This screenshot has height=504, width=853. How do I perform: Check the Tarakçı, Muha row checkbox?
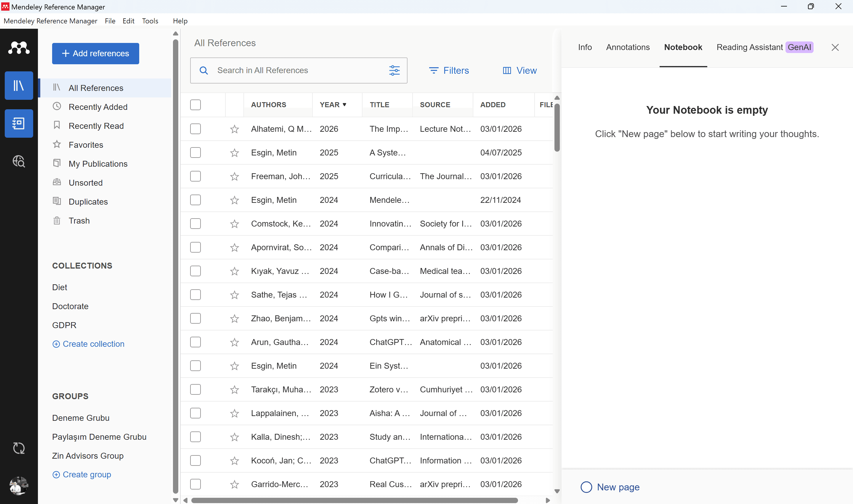coord(195,389)
